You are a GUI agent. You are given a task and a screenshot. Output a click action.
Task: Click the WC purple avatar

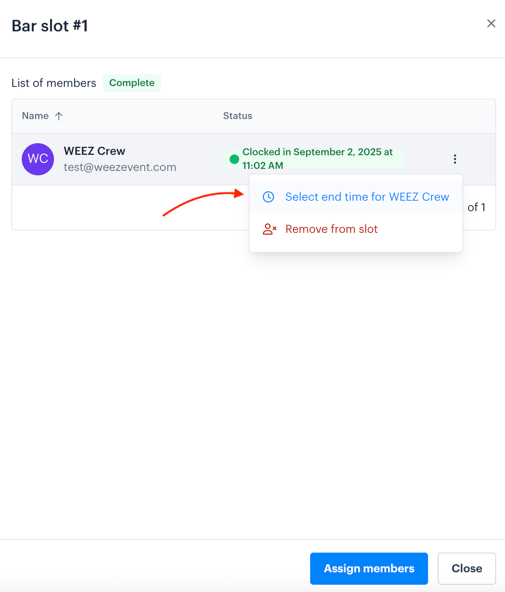[38, 159]
